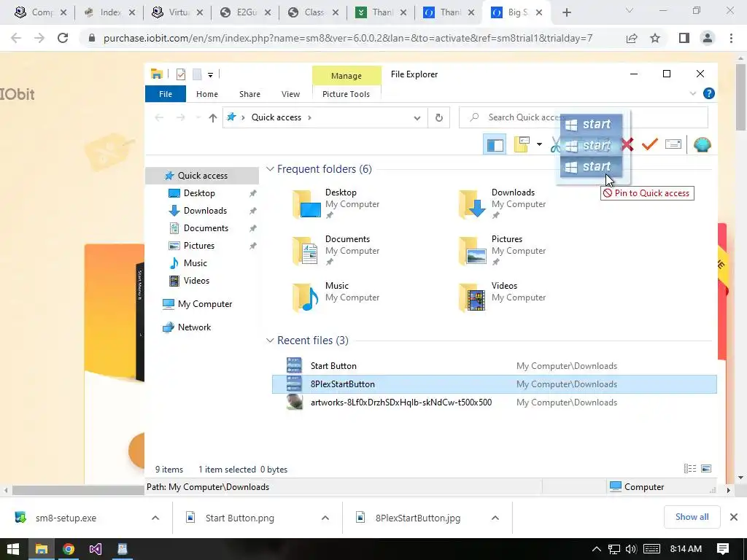Open the Explorer Help icon

pyautogui.click(x=709, y=94)
